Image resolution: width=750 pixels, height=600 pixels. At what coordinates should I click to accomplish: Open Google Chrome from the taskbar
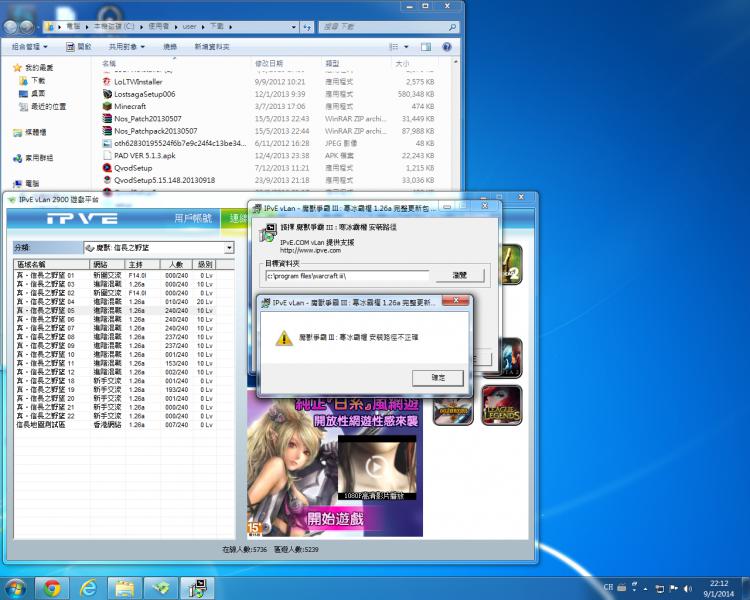pos(51,587)
